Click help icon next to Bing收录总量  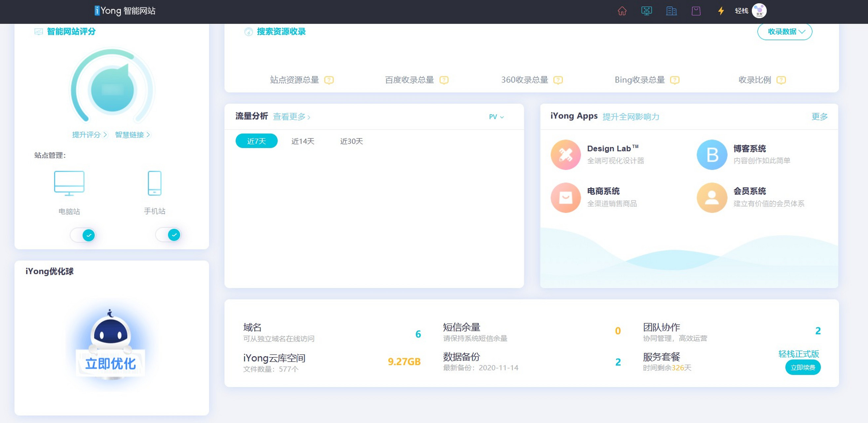coord(675,80)
